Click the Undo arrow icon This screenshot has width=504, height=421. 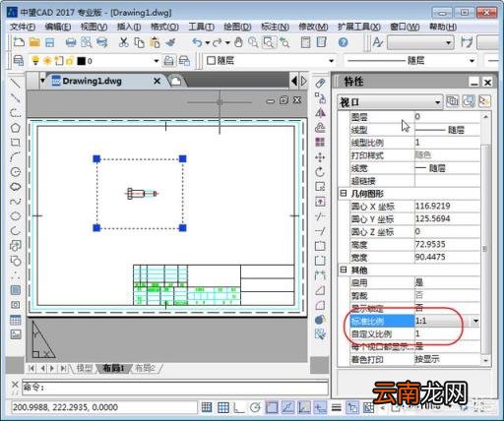point(197,42)
